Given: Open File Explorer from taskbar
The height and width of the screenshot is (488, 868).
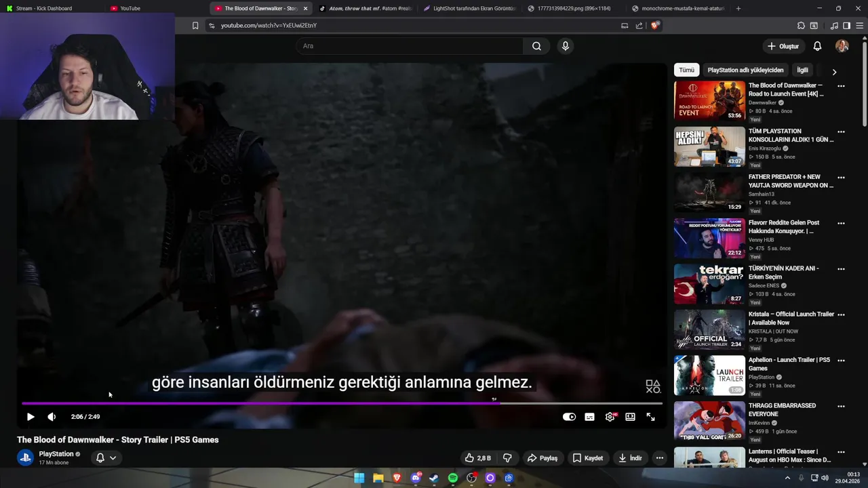Looking at the screenshot, I should pos(378,478).
